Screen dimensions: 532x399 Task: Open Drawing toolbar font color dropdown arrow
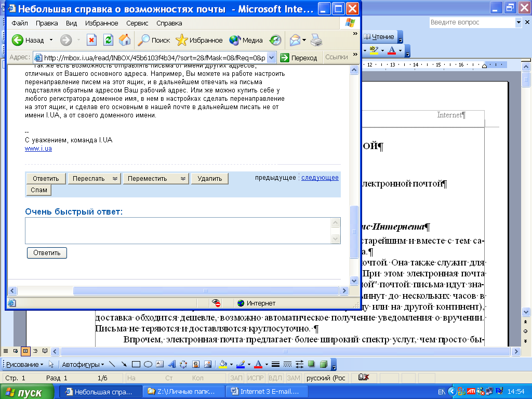(267, 364)
